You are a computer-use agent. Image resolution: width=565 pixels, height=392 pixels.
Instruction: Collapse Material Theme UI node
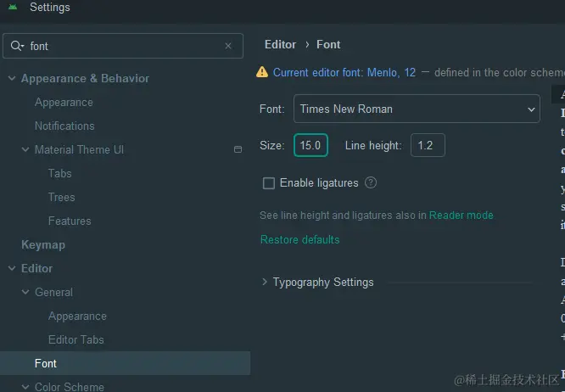pyautogui.click(x=25, y=149)
